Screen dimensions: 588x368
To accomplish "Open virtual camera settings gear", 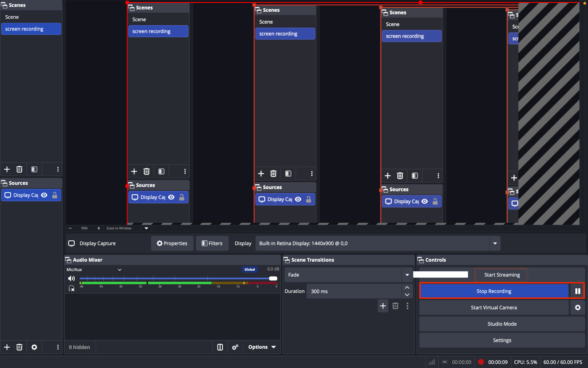I will (578, 308).
